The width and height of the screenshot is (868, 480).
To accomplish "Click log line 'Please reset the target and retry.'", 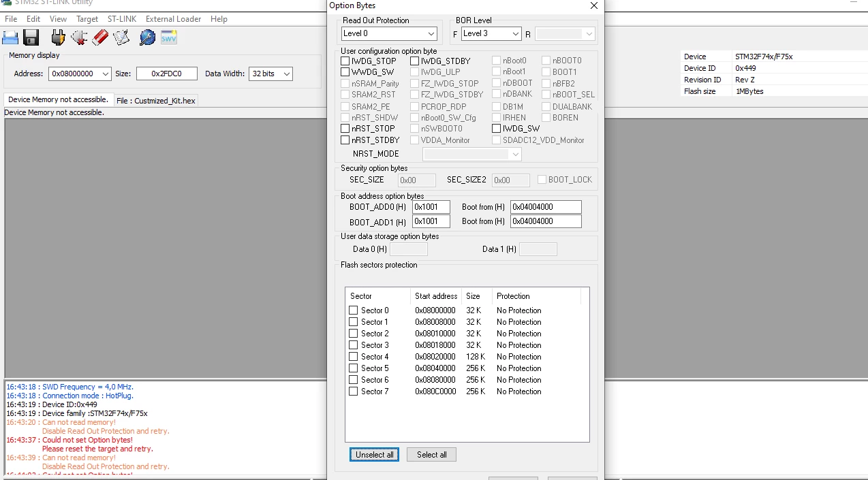I will point(97,449).
